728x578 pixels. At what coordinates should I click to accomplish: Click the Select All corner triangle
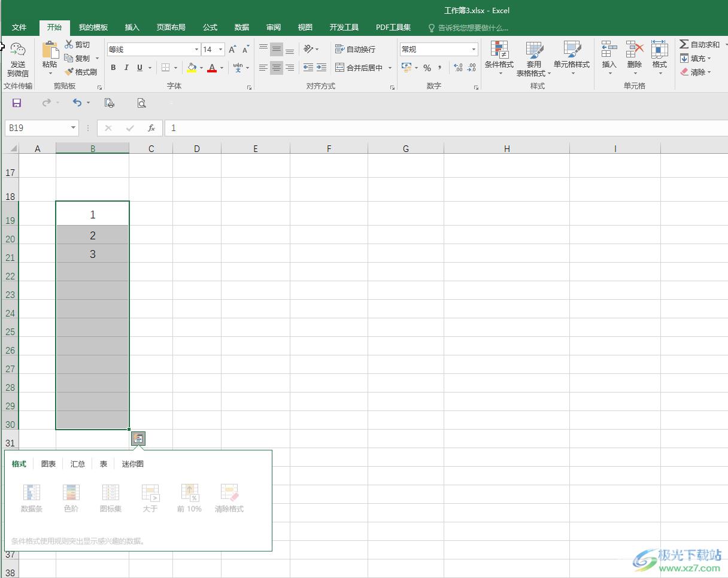coord(13,148)
